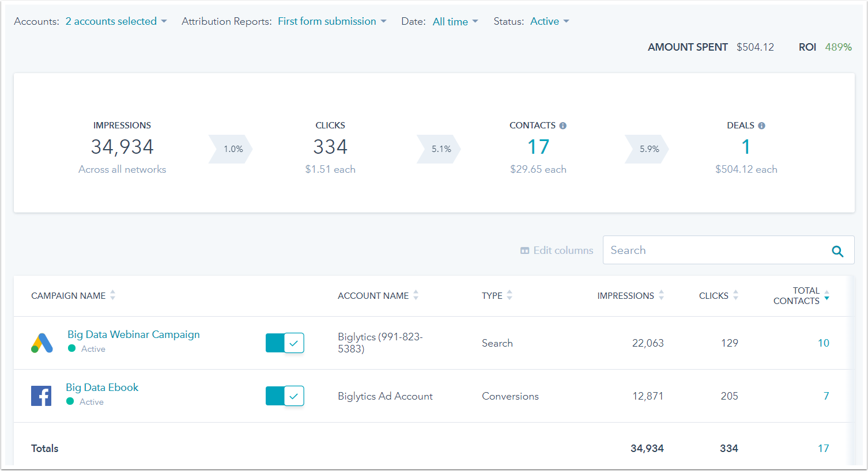Click the Facebook logo for Big Data Ebook
The height and width of the screenshot is (471, 868).
(x=41, y=396)
